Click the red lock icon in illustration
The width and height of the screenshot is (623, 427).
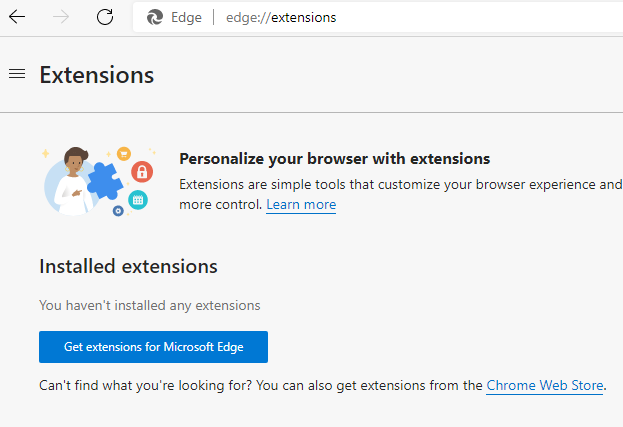142,172
